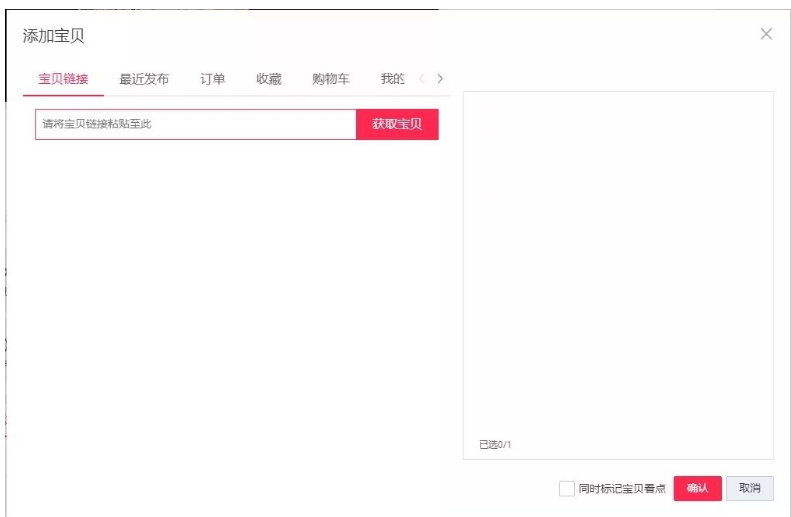Cancel using the 取消 button
The height and width of the screenshot is (517, 791).
pyautogui.click(x=749, y=488)
